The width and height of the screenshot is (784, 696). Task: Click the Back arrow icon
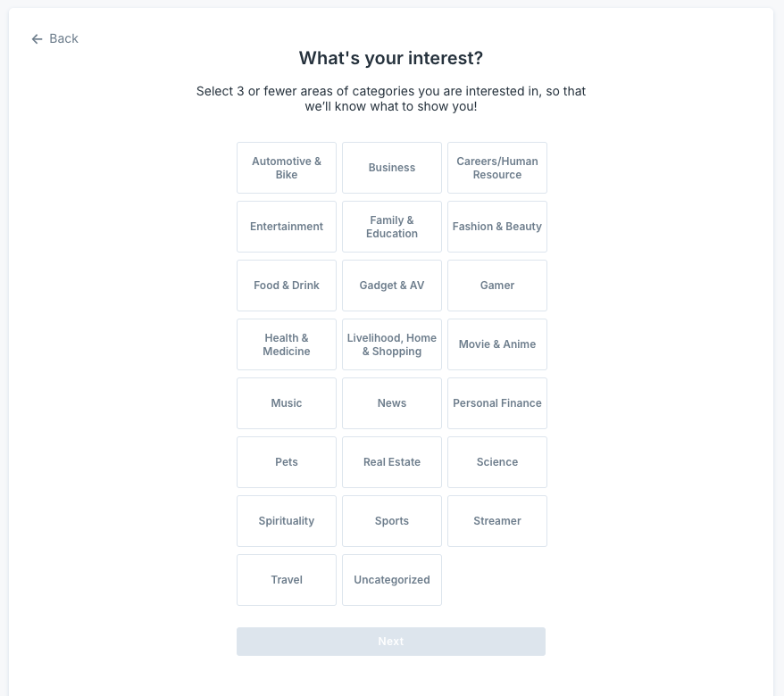pos(37,39)
